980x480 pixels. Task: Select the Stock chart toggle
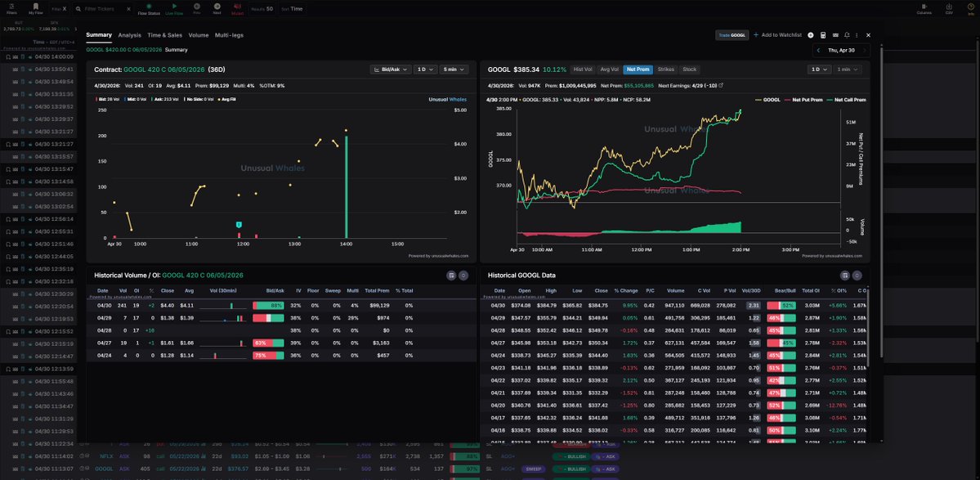pyautogui.click(x=689, y=70)
